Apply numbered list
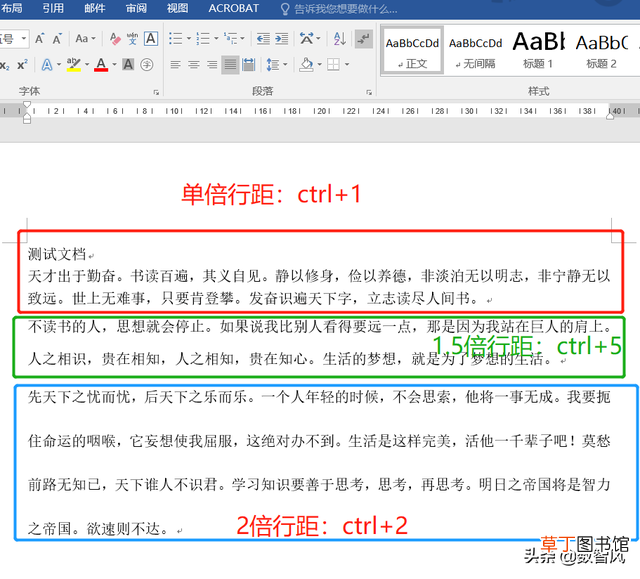640x579 pixels. pos(203,39)
